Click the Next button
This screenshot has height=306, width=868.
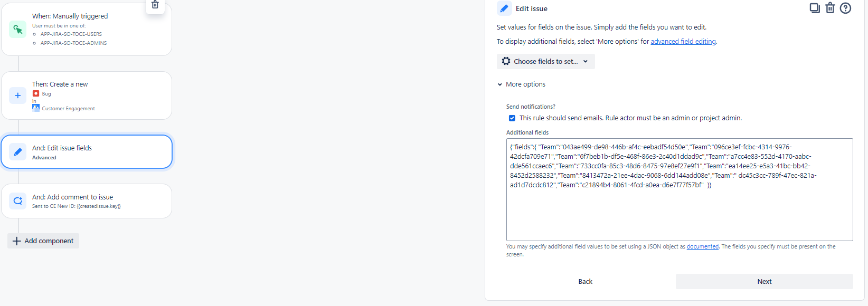point(765,282)
